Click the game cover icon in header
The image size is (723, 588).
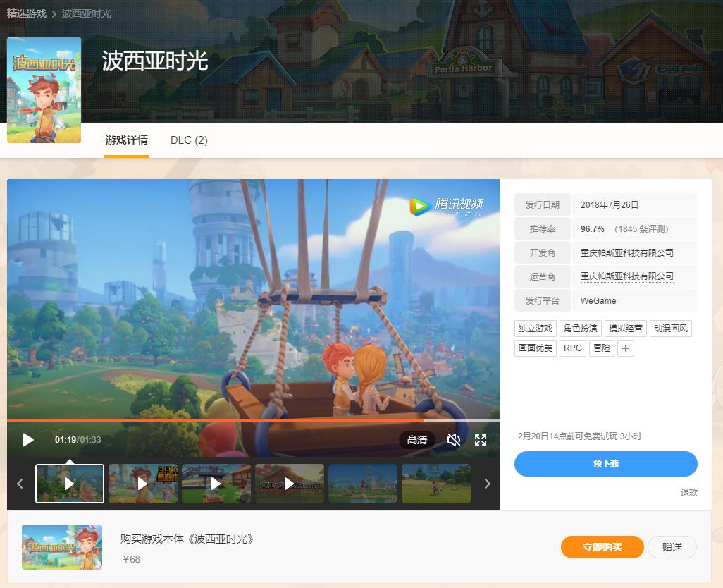[x=44, y=90]
